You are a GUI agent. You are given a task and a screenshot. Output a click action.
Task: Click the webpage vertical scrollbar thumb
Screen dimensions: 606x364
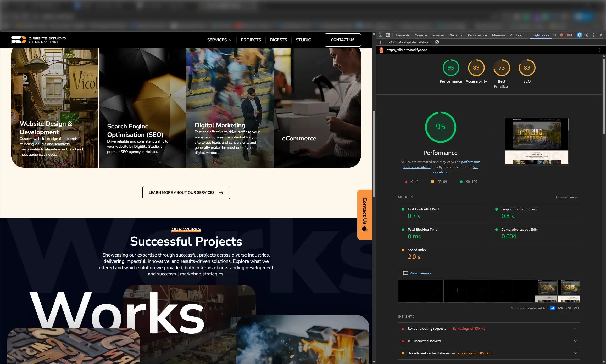tap(374, 154)
